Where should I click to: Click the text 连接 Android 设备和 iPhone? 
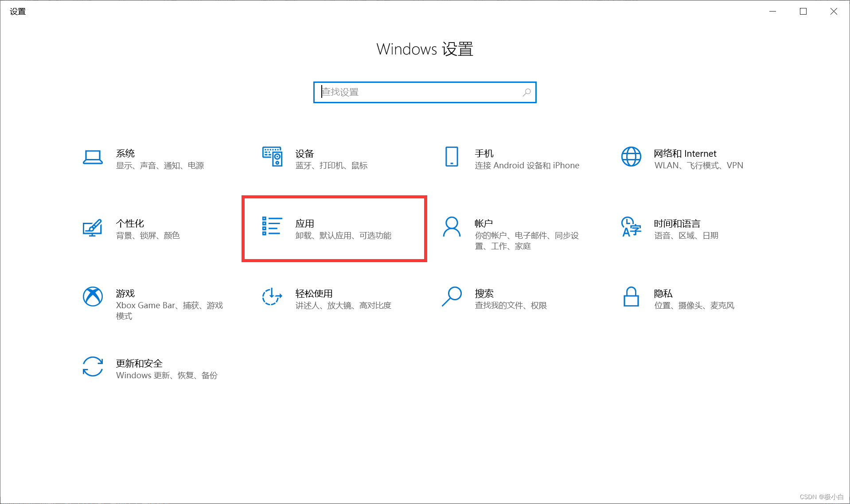[x=527, y=166]
